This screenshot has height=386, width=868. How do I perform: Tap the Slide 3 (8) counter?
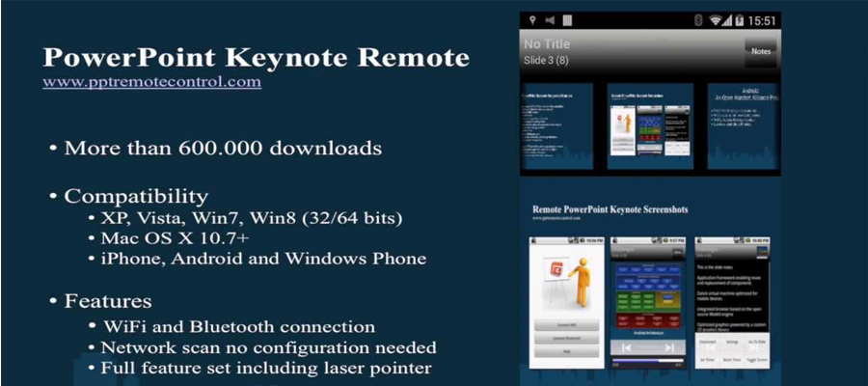546,61
